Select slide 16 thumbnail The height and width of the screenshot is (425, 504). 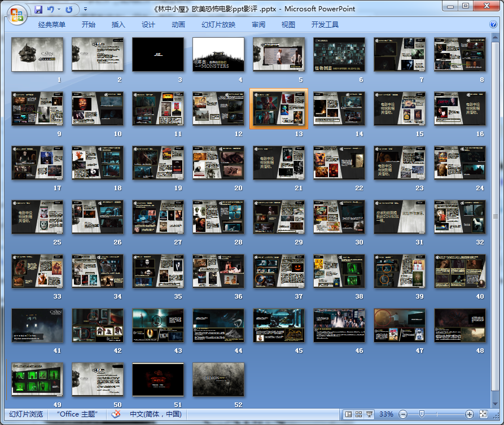(460, 109)
